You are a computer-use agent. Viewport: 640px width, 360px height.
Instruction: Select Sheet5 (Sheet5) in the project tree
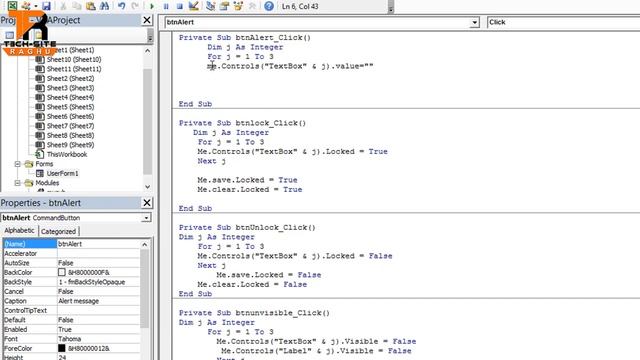click(x=70, y=107)
